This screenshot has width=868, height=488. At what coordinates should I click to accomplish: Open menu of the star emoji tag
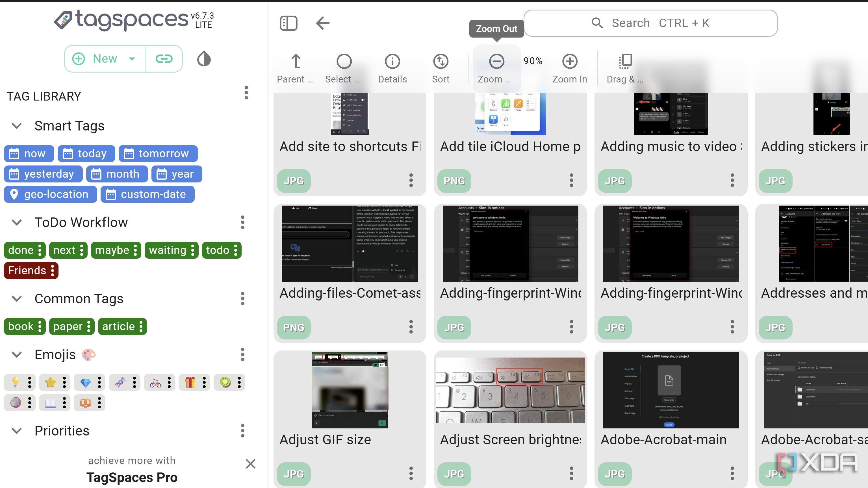[x=65, y=383]
